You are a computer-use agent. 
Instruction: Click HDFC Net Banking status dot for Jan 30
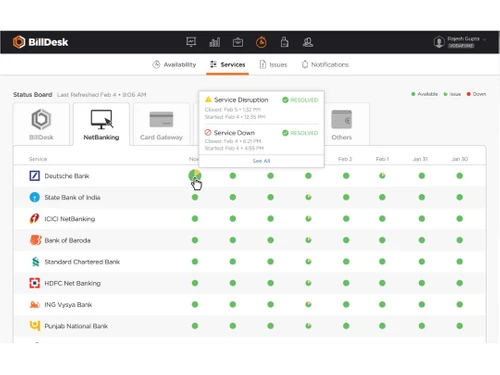pyautogui.click(x=460, y=283)
